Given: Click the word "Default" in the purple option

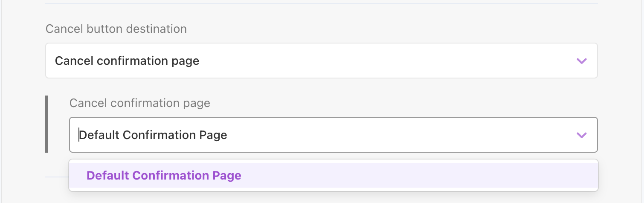Looking at the screenshot, I should 108,175.
